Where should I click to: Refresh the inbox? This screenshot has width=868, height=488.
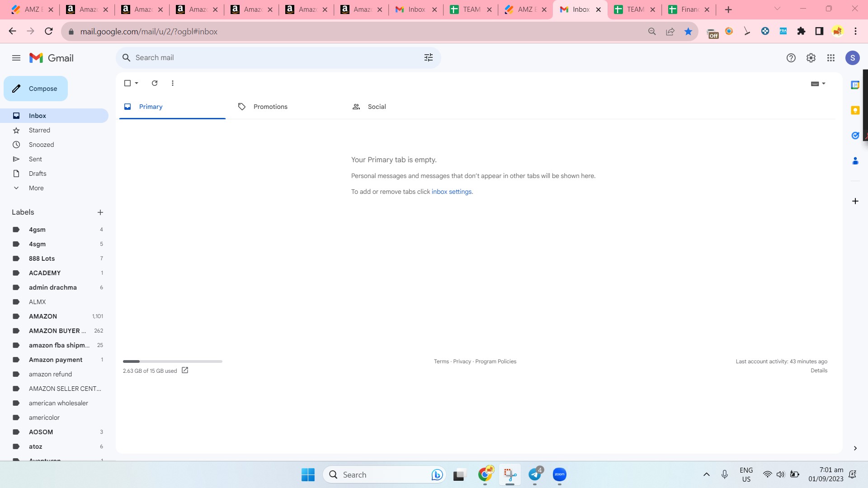coord(155,83)
